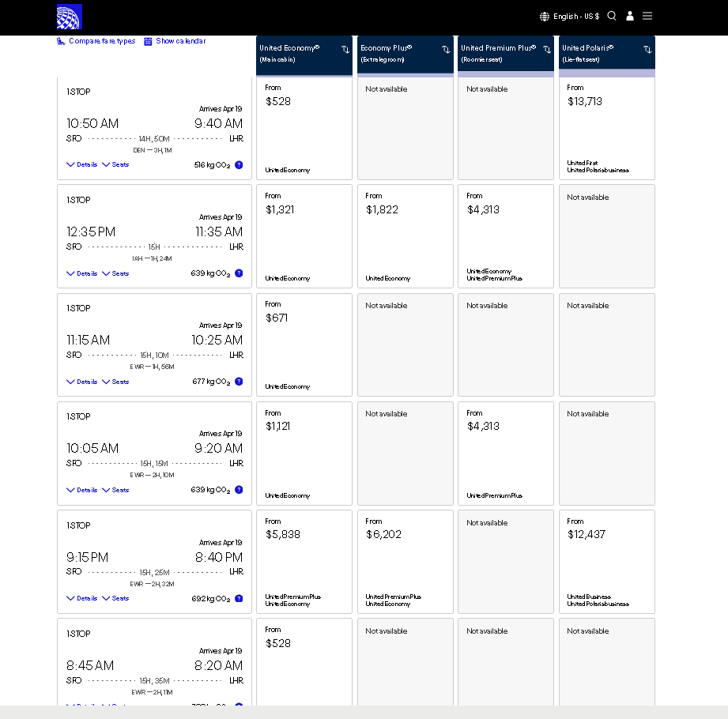Open the English - US $ language selector
The width and height of the screenshot is (728, 719).
(569, 17)
